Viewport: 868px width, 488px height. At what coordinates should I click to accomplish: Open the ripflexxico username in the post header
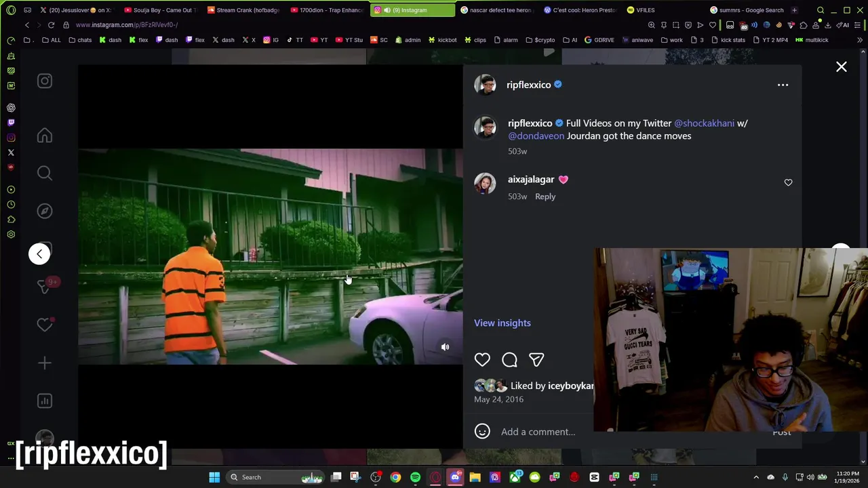click(x=528, y=85)
